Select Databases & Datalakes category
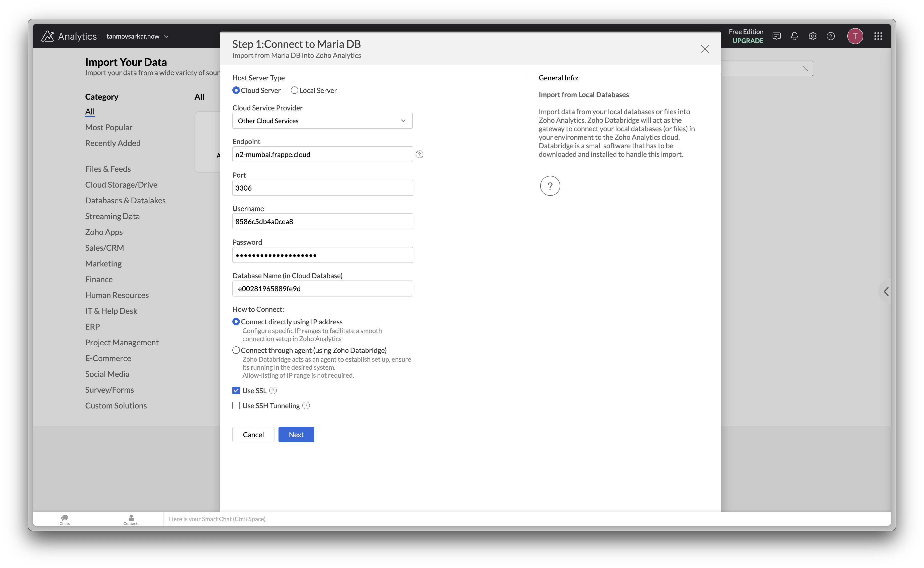924x568 pixels. [125, 201]
